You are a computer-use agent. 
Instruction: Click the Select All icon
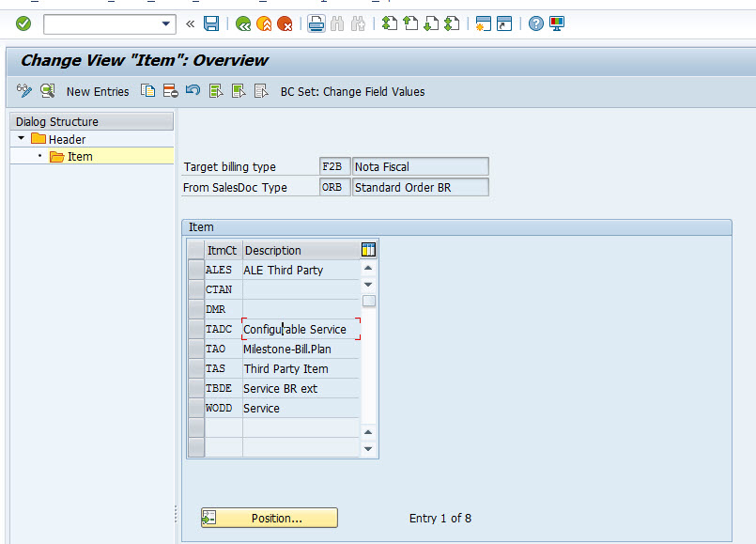pos(216,90)
